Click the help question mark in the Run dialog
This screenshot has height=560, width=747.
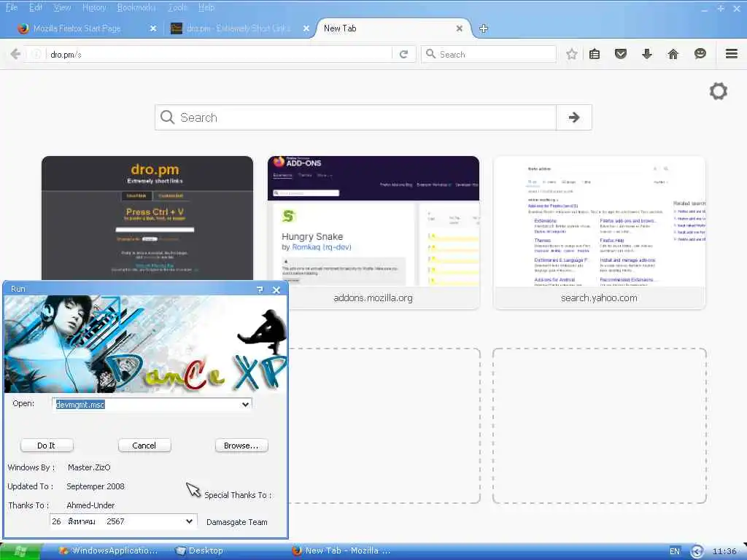(x=260, y=289)
